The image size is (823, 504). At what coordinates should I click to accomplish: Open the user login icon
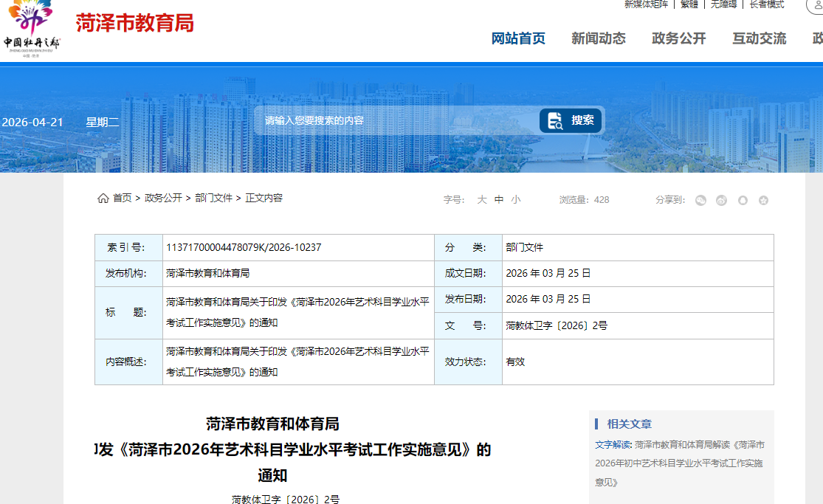point(816,4)
